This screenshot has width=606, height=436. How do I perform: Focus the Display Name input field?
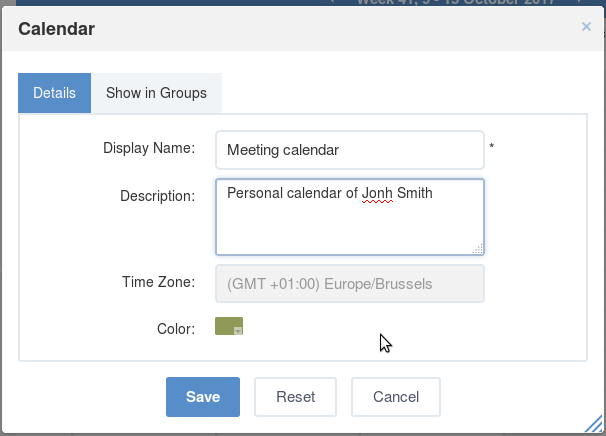click(350, 150)
